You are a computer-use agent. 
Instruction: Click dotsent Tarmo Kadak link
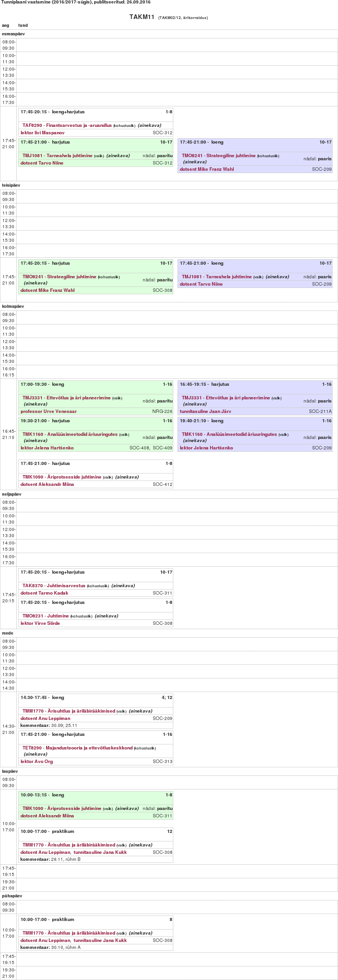pos(44,593)
